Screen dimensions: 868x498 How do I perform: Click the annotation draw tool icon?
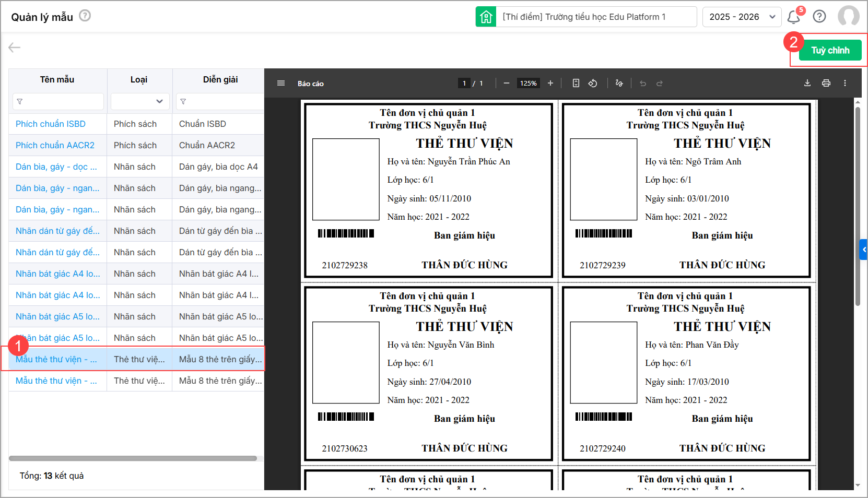(x=619, y=83)
